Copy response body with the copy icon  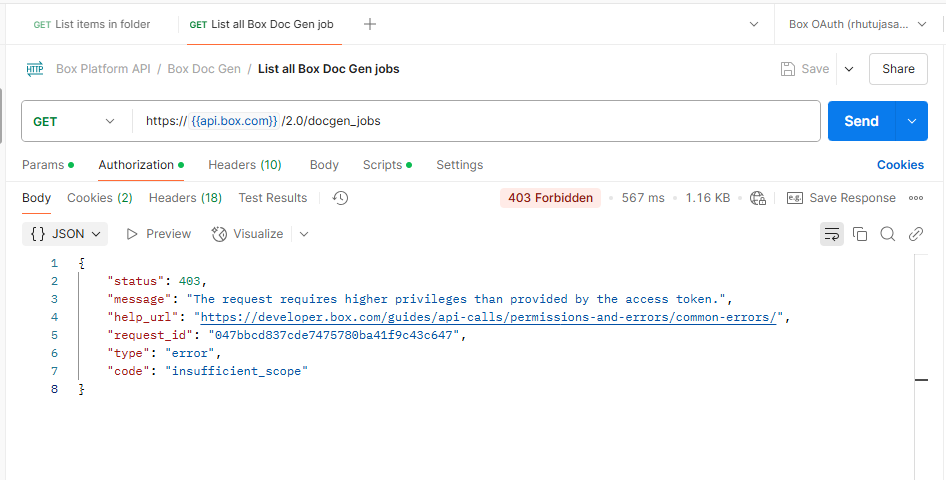click(x=860, y=234)
